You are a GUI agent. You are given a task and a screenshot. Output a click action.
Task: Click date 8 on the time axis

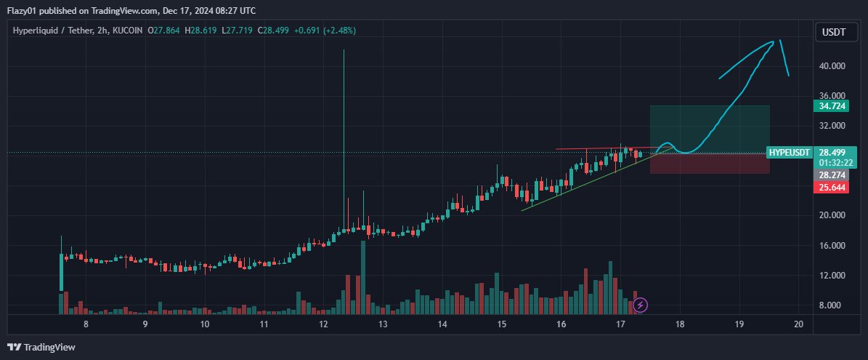click(86, 324)
